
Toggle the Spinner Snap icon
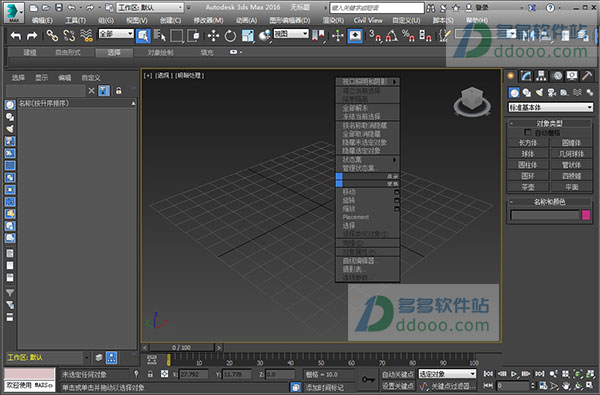[x=425, y=36]
